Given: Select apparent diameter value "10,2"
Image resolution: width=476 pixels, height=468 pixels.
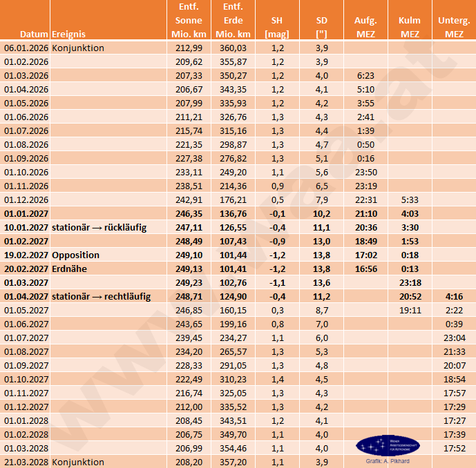Looking at the screenshot, I should [x=321, y=214].
